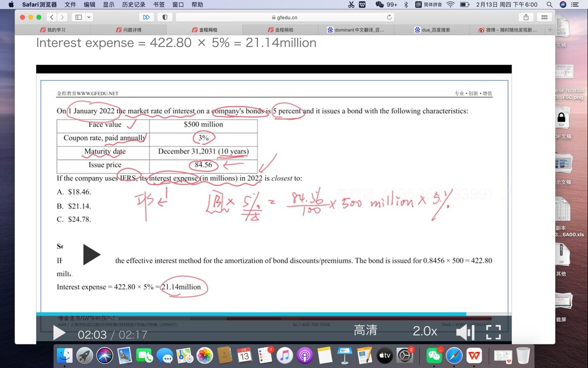Click Siri icon in menu bar
Screen dimensions: 588x368
coord(563,4)
